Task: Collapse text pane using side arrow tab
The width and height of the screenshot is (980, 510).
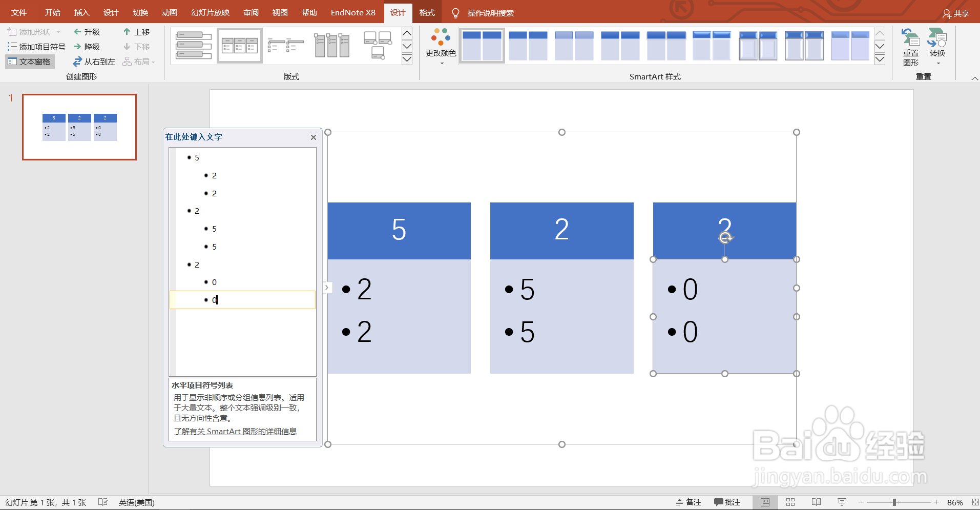Action: click(327, 288)
